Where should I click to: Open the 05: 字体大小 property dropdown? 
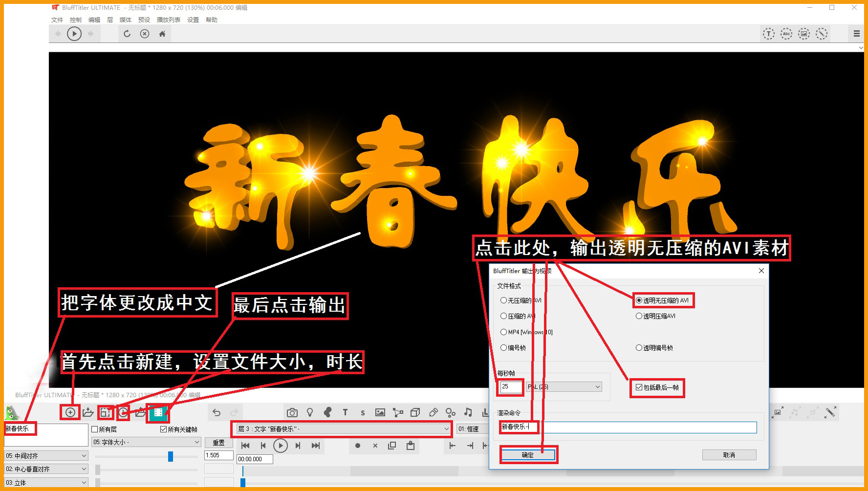click(146, 442)
